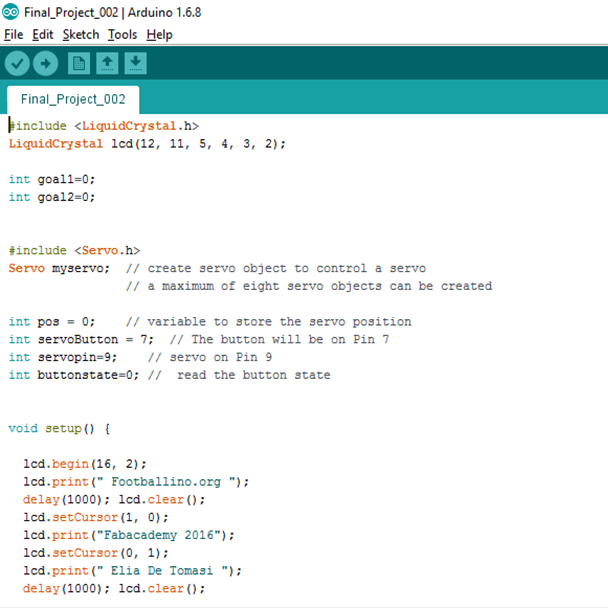Click in the int servoButton = 7 line
The width and height of the screenshot is (608, 608).
pos(199,339)
